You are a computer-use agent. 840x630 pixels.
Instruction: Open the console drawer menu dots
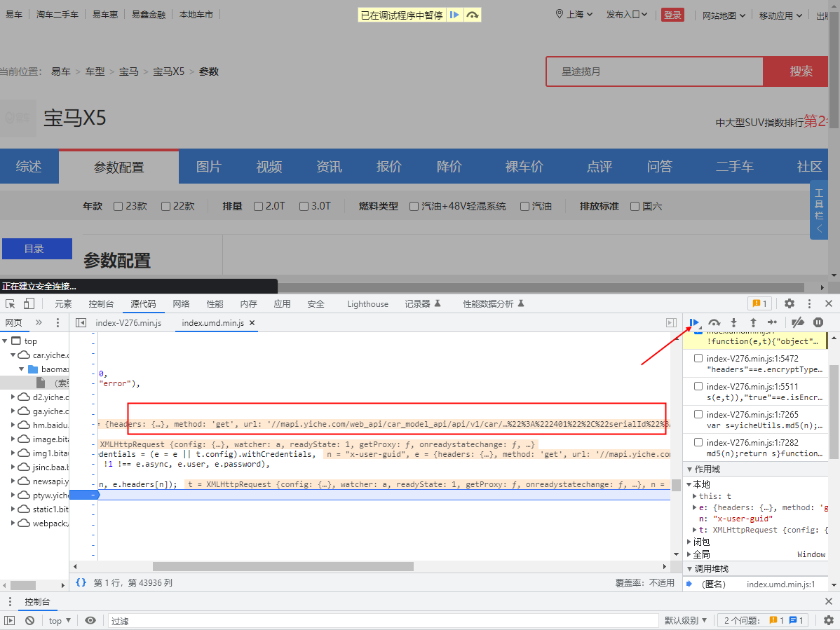tap(10, 602)
